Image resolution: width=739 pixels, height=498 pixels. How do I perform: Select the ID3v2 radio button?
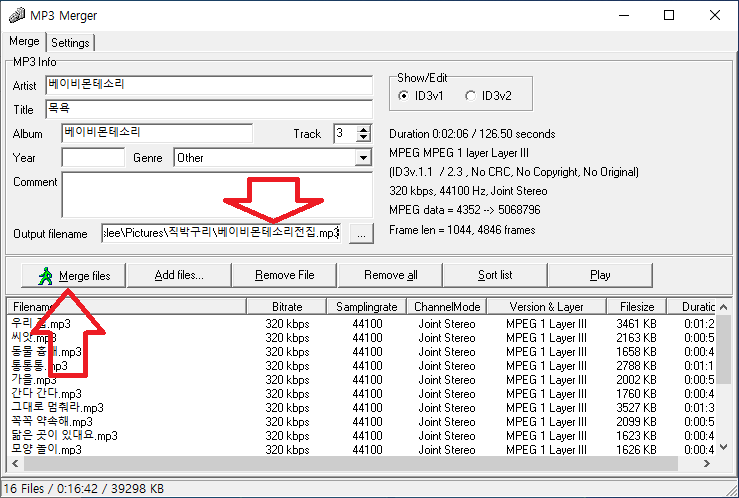pyautogui.click(x=471, y=96)
